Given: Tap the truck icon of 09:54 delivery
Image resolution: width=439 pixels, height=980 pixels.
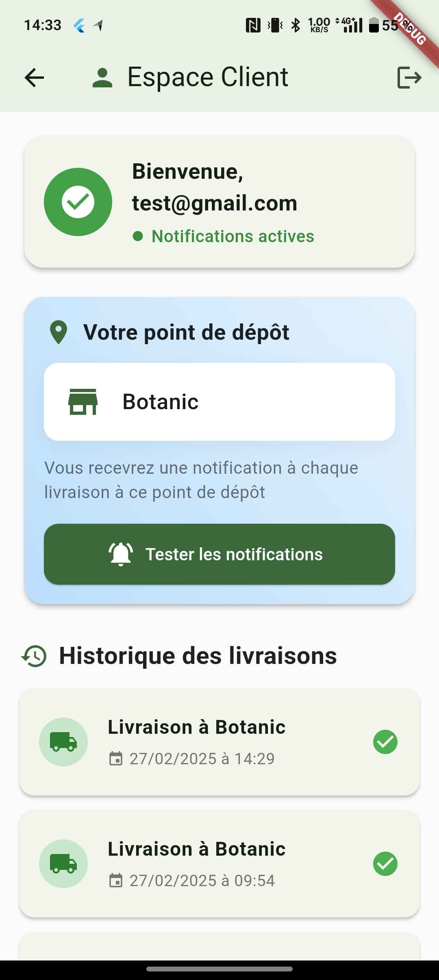Looking at the screenshot, I should (x=63, y=864).
